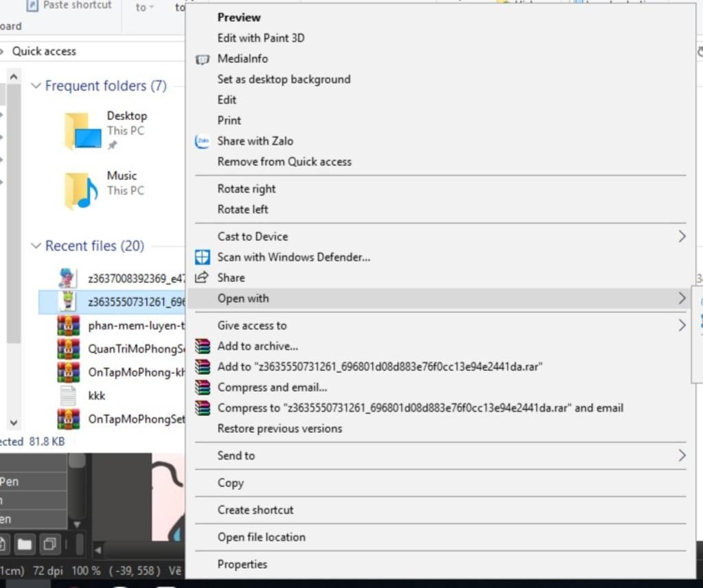Image resolution: width=703 pixels, height=588 pixels.
Task: Click the Desktop folder icon
Action: 82,130
